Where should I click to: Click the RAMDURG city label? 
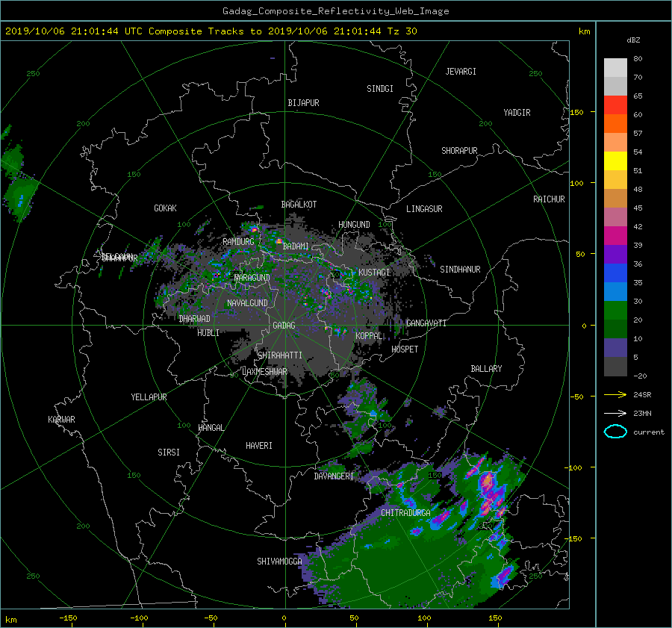[x=238, y=242]
